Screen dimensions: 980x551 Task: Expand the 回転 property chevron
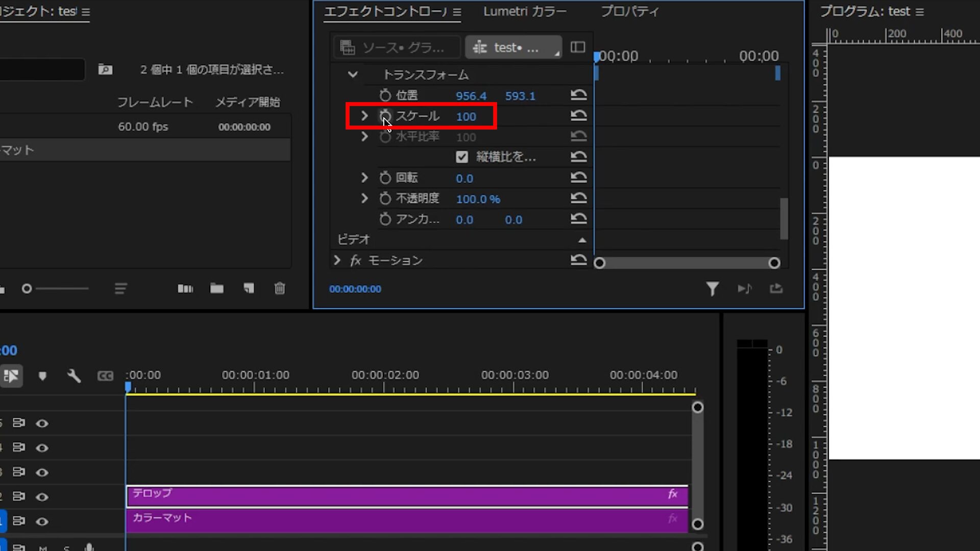364,178
